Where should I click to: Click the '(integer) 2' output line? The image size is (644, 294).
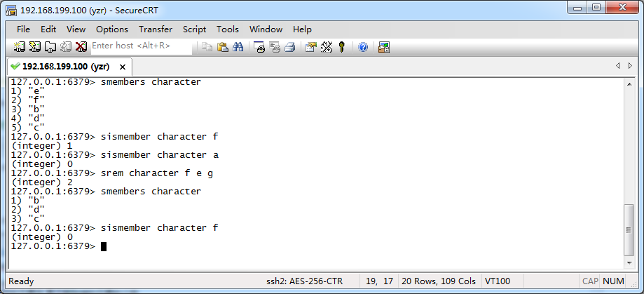click(41, 182)
